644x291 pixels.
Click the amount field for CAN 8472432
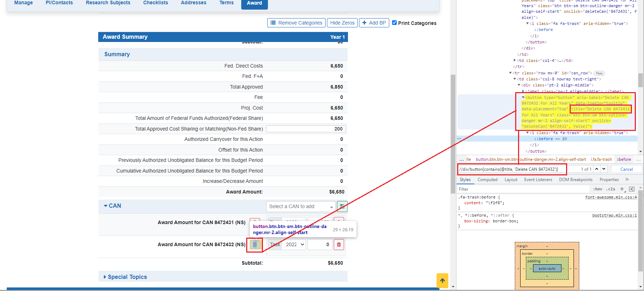click(320, 245)
